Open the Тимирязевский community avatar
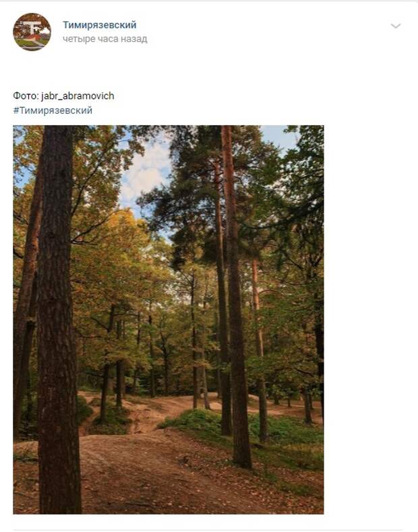 32,32
